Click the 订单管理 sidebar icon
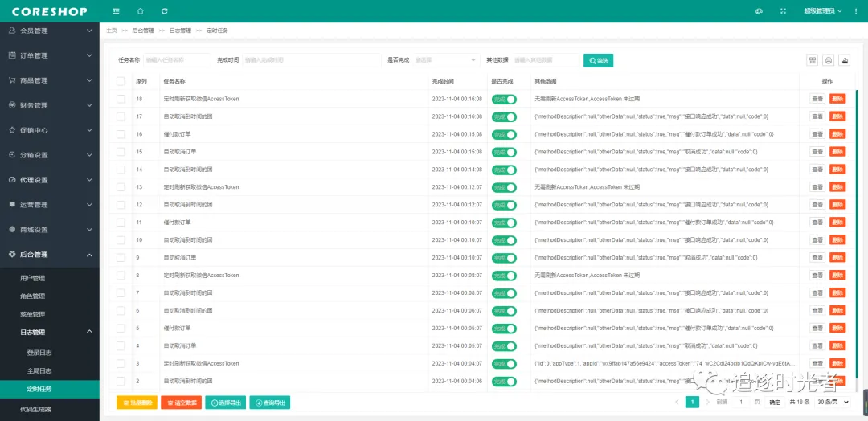This screenshot has width=868, height=421. coord(11,55)
